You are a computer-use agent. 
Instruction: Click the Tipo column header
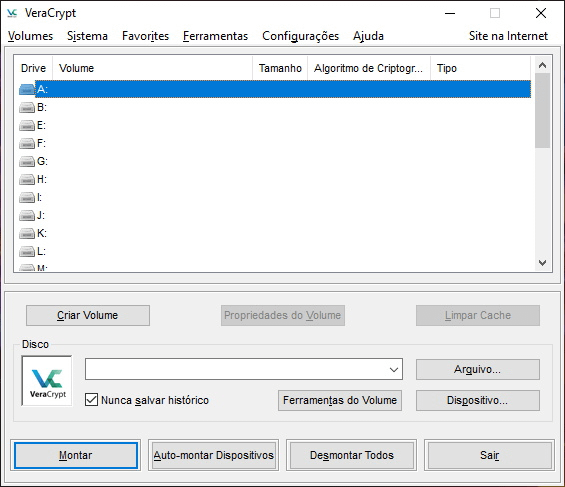point(481,68)
